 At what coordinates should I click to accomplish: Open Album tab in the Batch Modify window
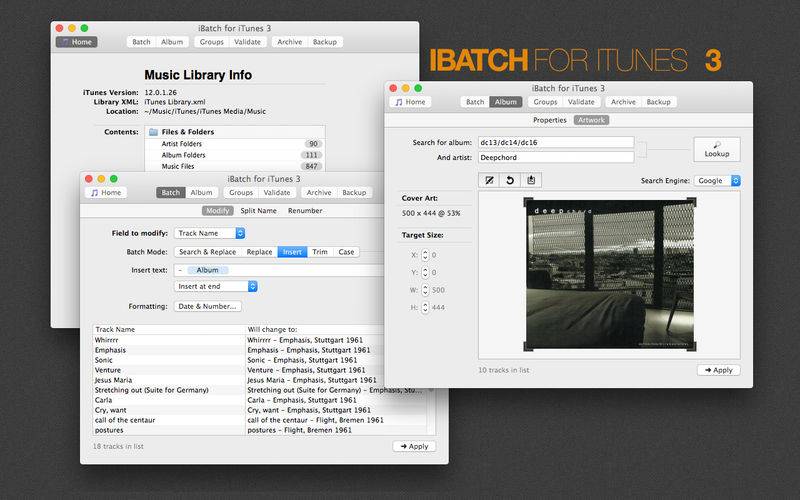202,192
